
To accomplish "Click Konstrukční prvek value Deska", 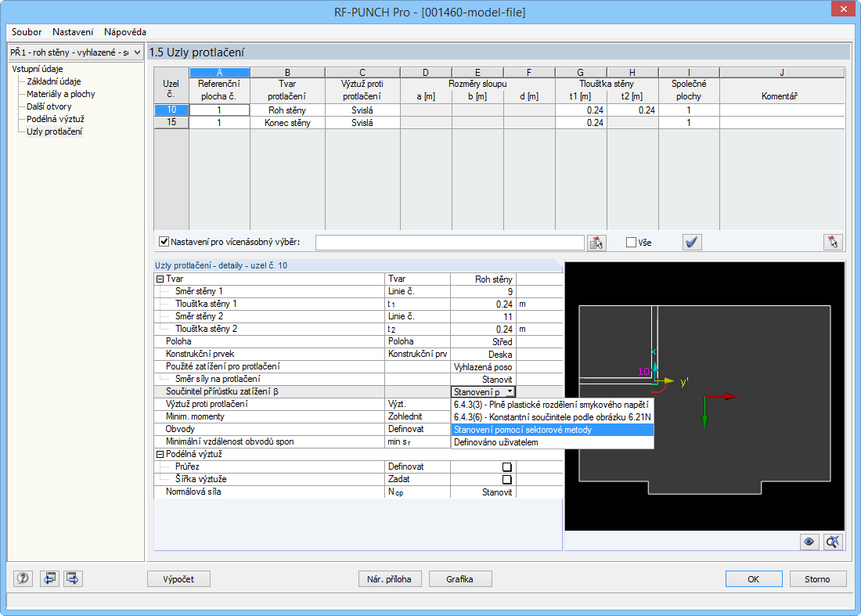I will pyautogui.click(x=483, y=354).
